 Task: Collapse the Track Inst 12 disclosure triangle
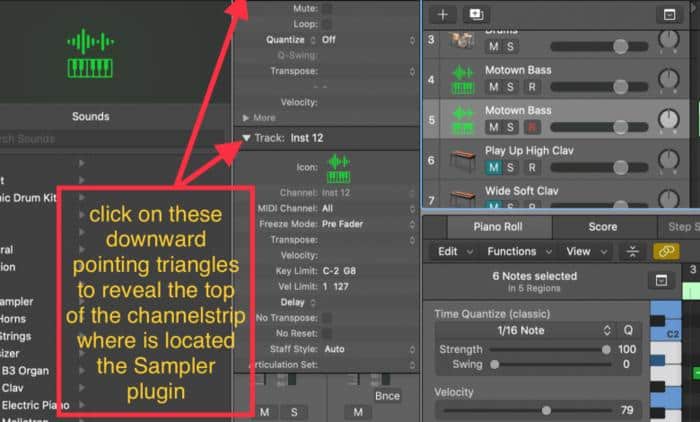pos(246,138)
